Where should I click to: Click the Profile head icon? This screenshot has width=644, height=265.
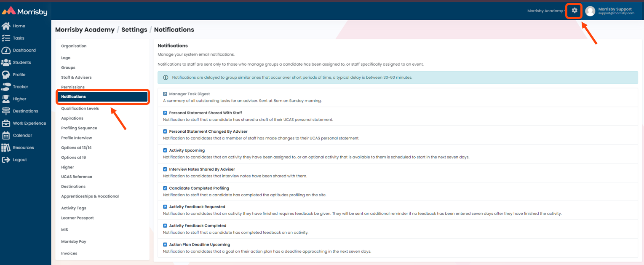[x=6, y=75]
